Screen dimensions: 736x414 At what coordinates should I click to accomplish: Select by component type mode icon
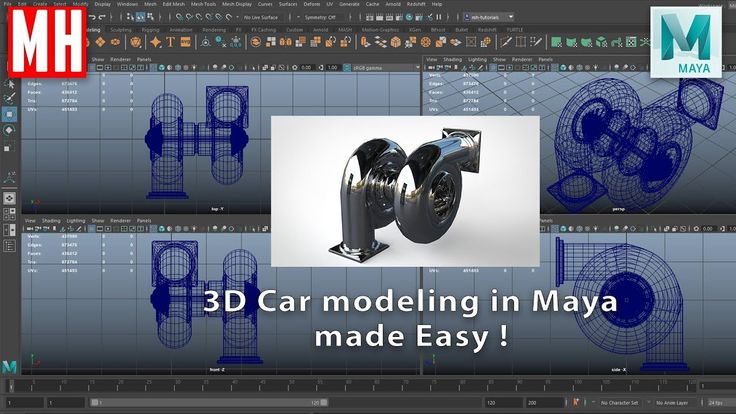(150, 17)
